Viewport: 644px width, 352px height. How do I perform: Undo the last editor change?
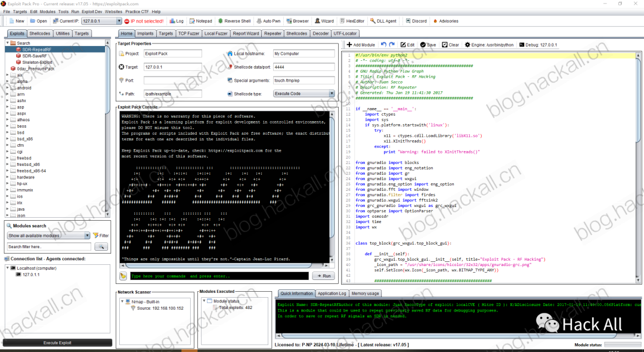pyautogui.click(x=383, y=44)
